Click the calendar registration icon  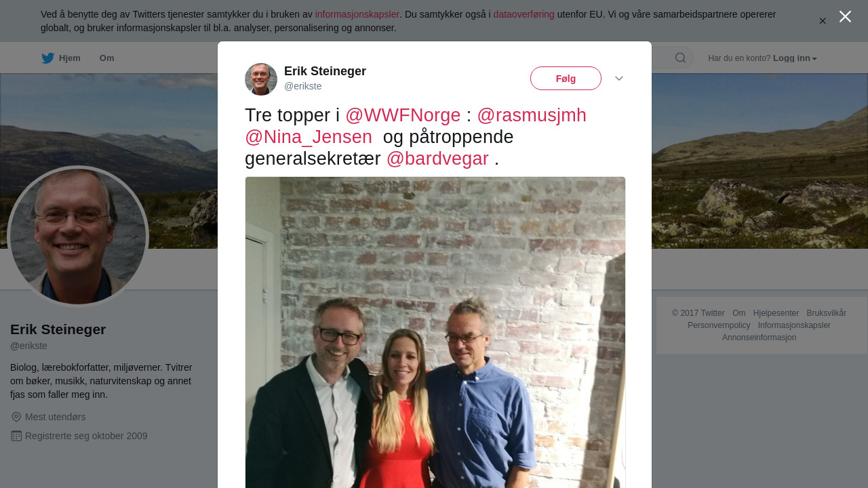16,436
